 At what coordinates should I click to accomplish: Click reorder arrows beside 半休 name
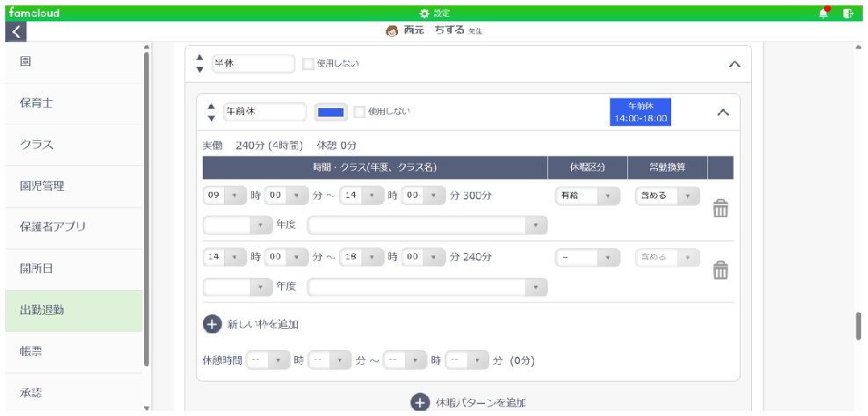(201, 64)
